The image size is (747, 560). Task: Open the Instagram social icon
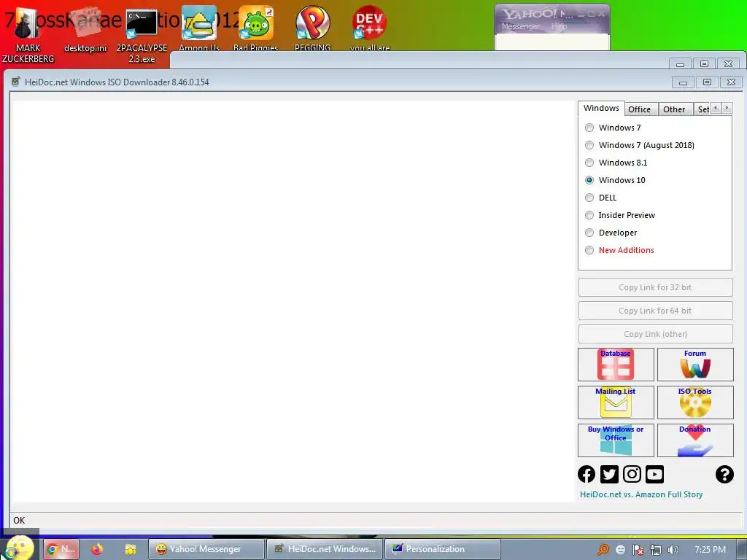tap(632, 474)
